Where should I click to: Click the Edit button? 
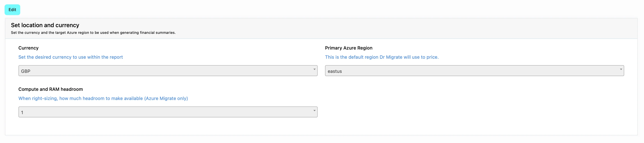[x=12, y=10]
